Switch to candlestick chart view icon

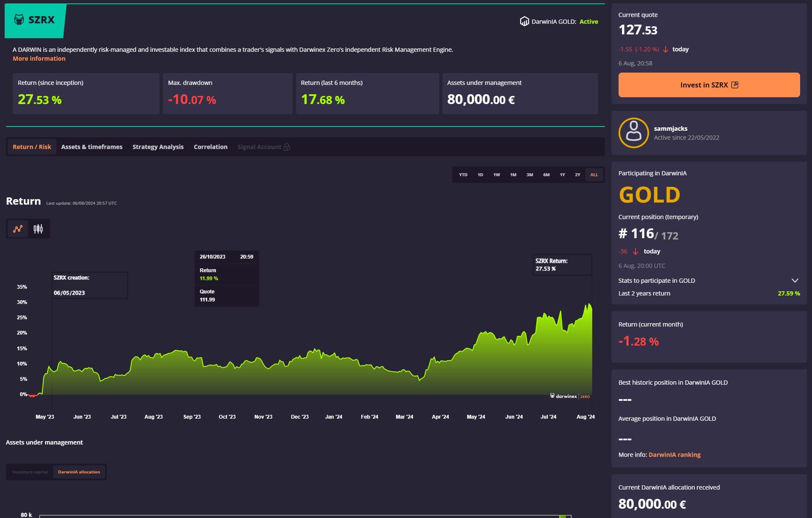point(38,229)
